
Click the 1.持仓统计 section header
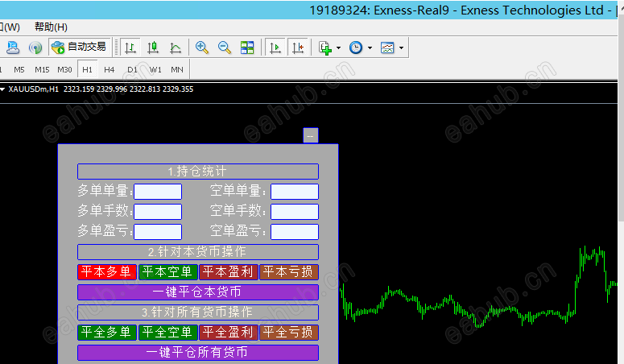[x=198, y=172]
